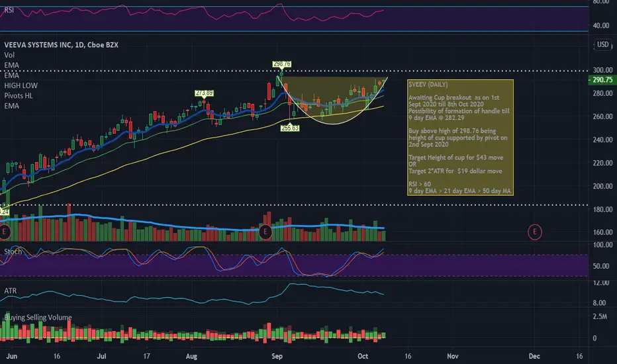
Task: Select the Buying Selling Volume label
Action: (x=38, y=317)
